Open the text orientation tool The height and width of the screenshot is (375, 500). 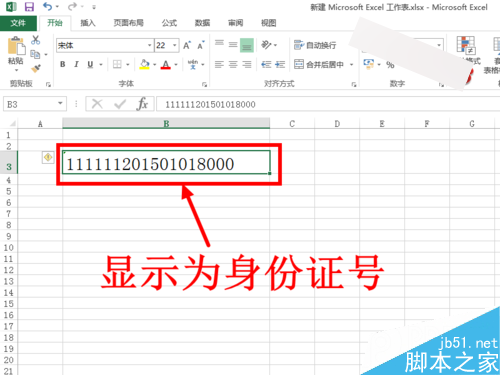pos(266,45)
